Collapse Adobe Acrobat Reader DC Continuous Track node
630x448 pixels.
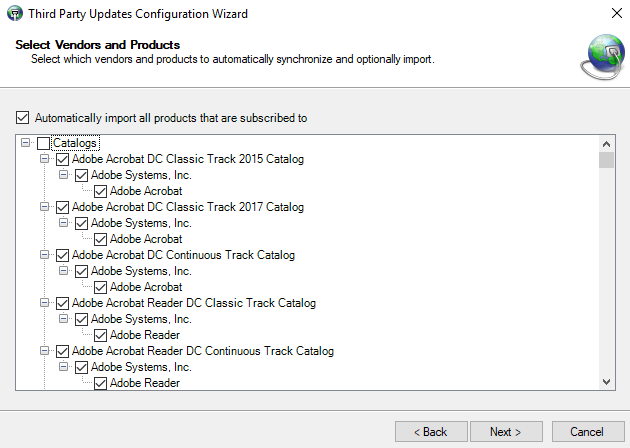(45, 351)
